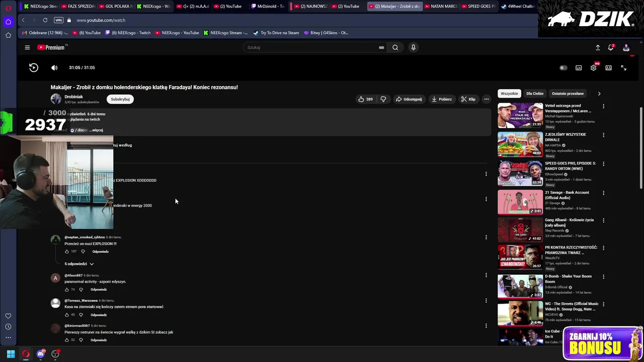Screen dimensions: 644x362
Task: Mute the video with the speaker icon
Action: pos(54,67)
